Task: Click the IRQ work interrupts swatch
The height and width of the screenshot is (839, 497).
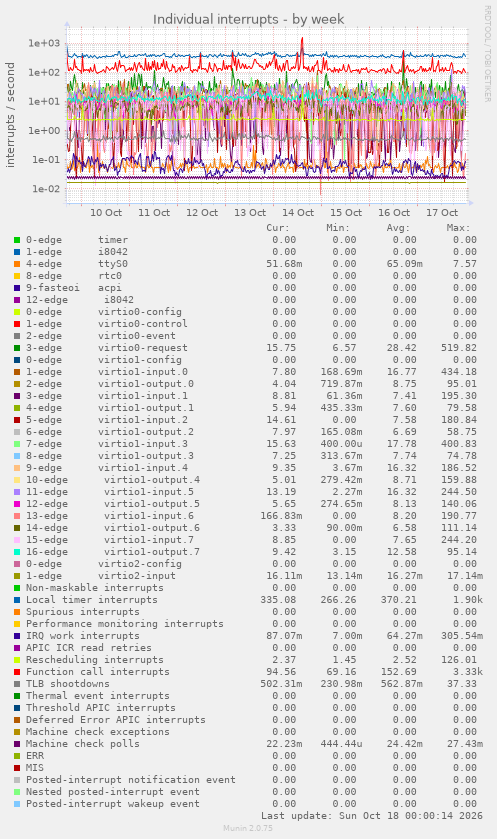Action: pyautogui.click(x=17, y=636)
